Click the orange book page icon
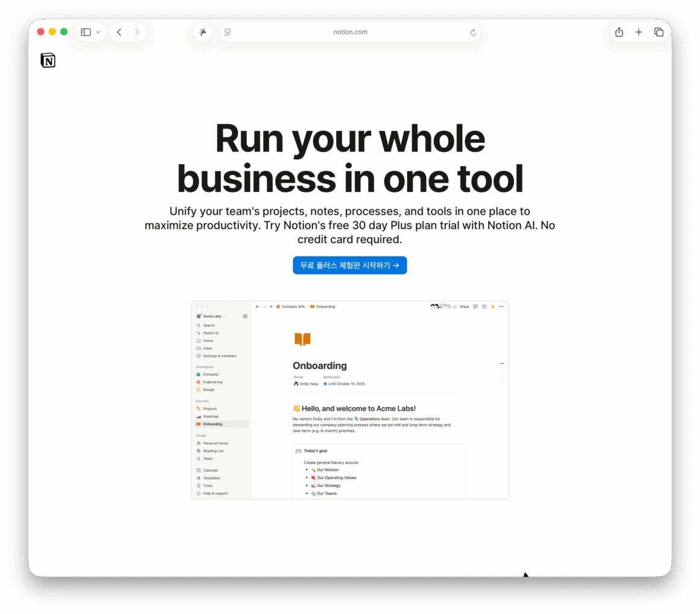Image resolution: width=700 pixels, height=614 pixels. point(302,340)
